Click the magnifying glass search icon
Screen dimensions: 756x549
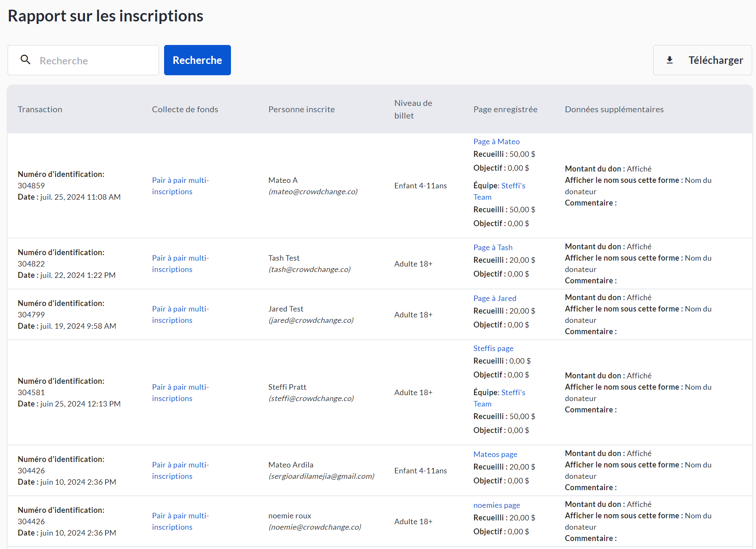pos(26,60)
